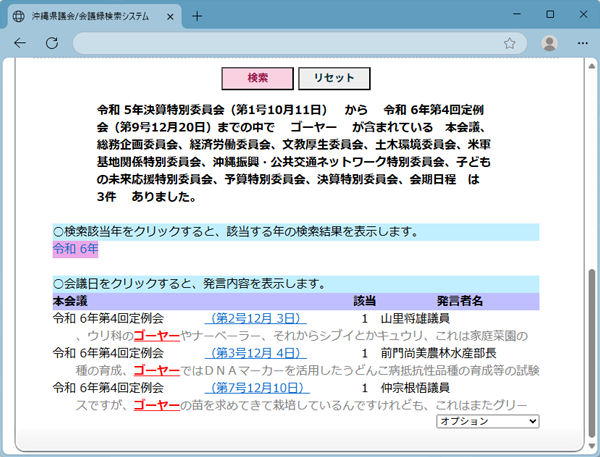This screenshot has height=457, width=600.
Task: Click the scrollbar down arrow
Action: [x=592, y=446]
